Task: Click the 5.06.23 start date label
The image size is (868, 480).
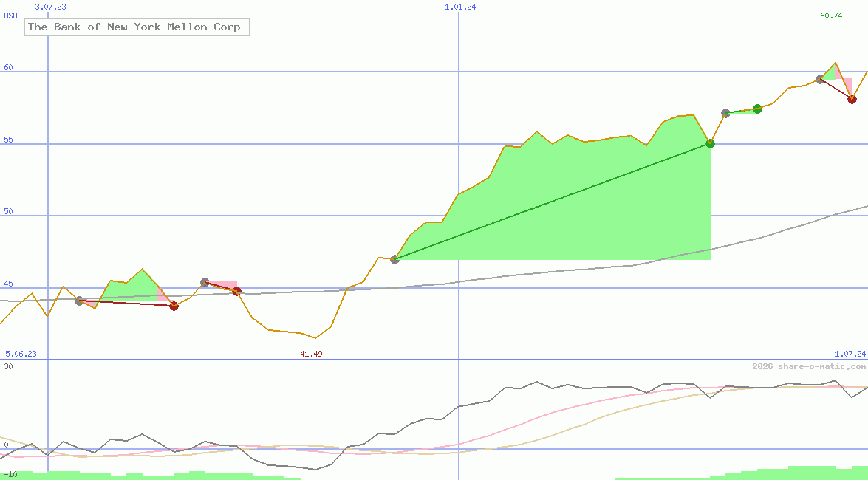Action: point(21,354)
